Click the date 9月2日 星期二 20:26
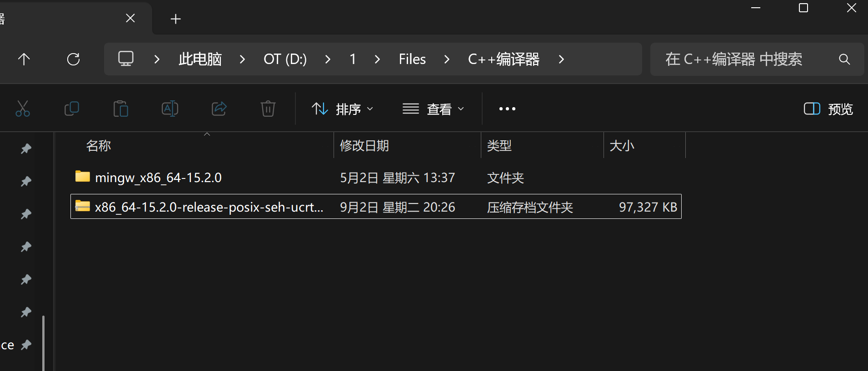868x371 pixels. [x=398, y=207]
